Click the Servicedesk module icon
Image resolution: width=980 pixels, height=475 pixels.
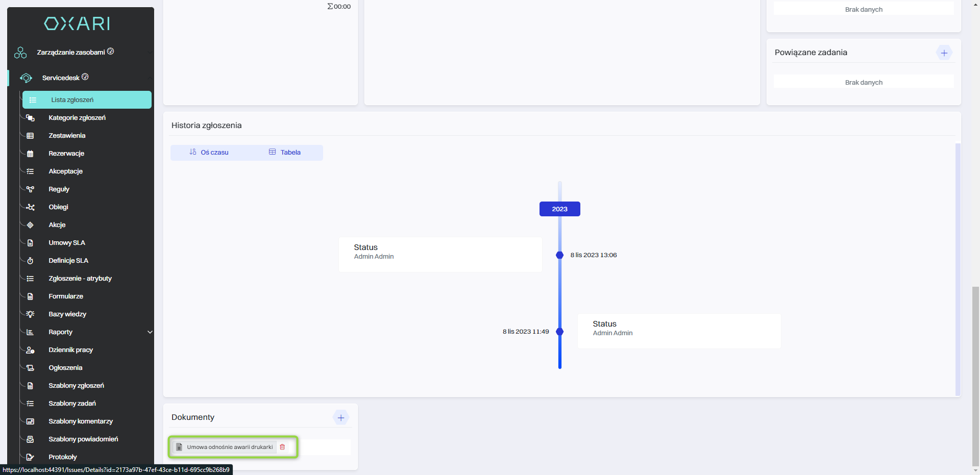click(x=26, y=78)
